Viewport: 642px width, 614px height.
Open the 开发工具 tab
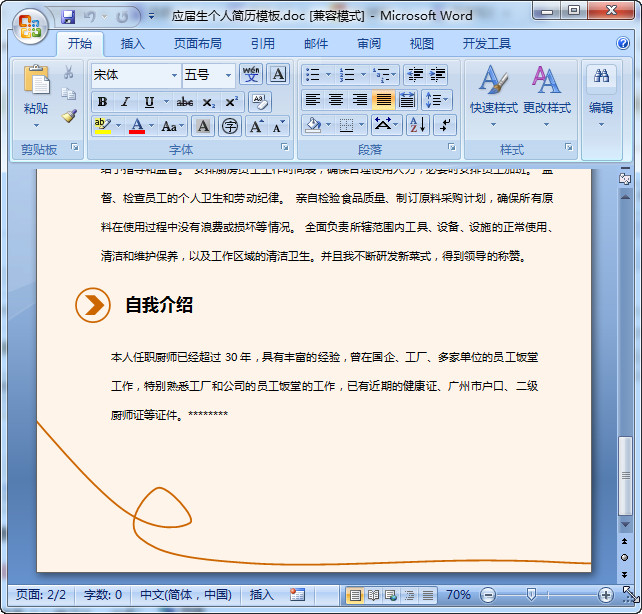pyautogui.click(x=486, y=43)
